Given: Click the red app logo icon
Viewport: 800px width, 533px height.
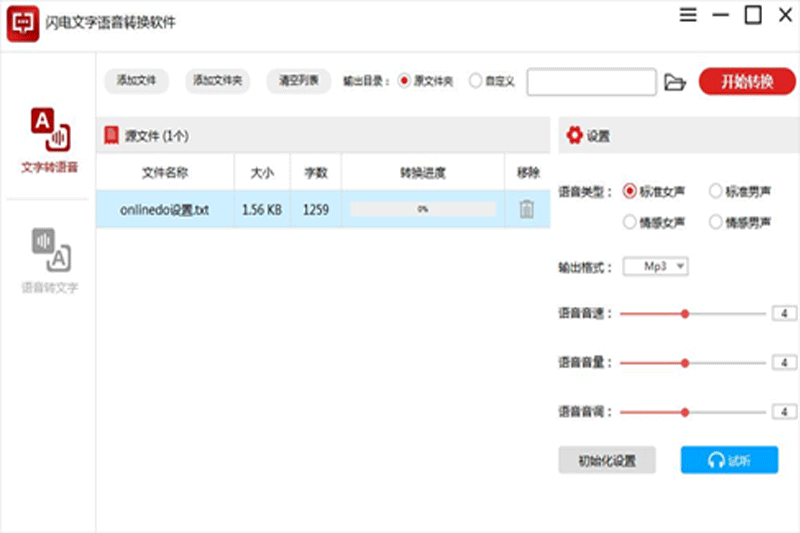Looking at the screenshot, I should 20,23.
